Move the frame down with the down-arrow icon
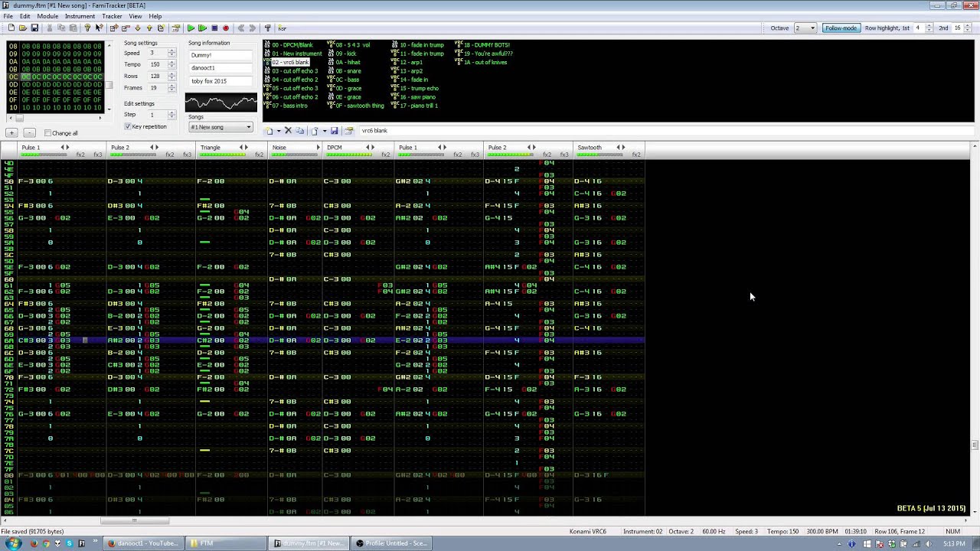This screenshot has width=980, height=551. [x=138, y=28]
